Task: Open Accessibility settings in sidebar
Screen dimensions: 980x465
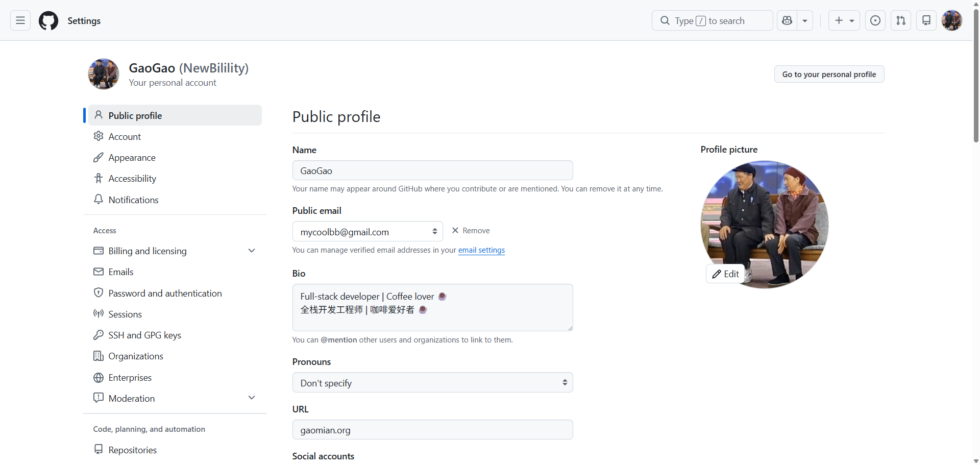Action: pyautogui.click(x=175, y=178)
